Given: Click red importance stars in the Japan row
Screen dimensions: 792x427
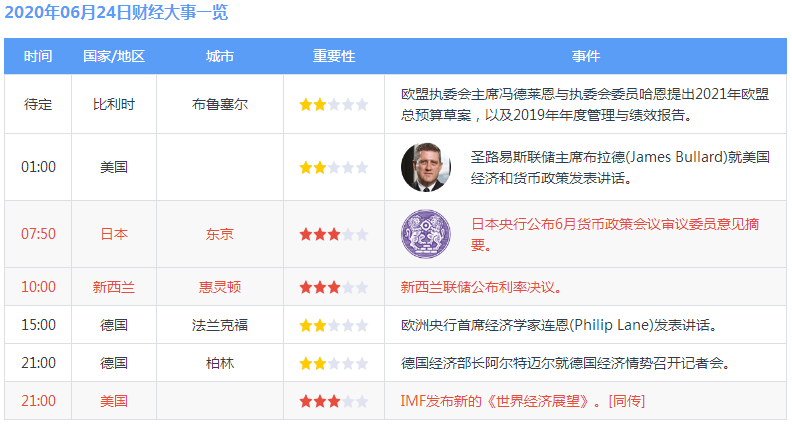Looking at the screenshot, I should [x=333, y=234].
